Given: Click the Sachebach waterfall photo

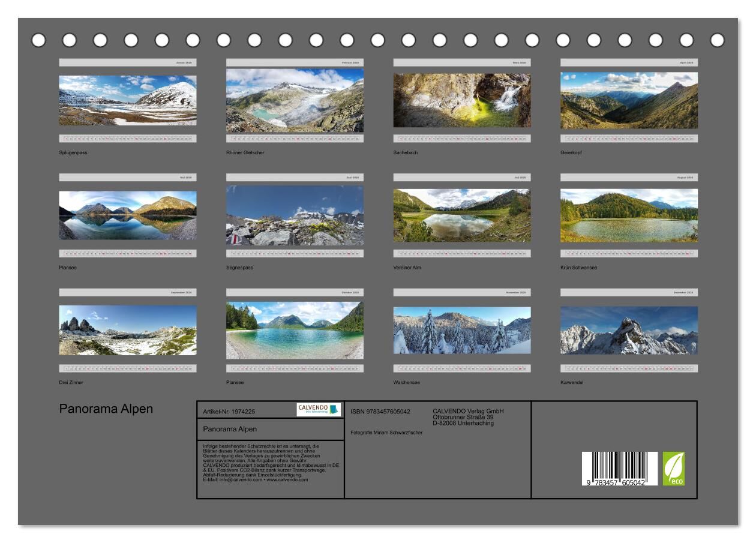Looking at the screenshot, I should [461, 100].
